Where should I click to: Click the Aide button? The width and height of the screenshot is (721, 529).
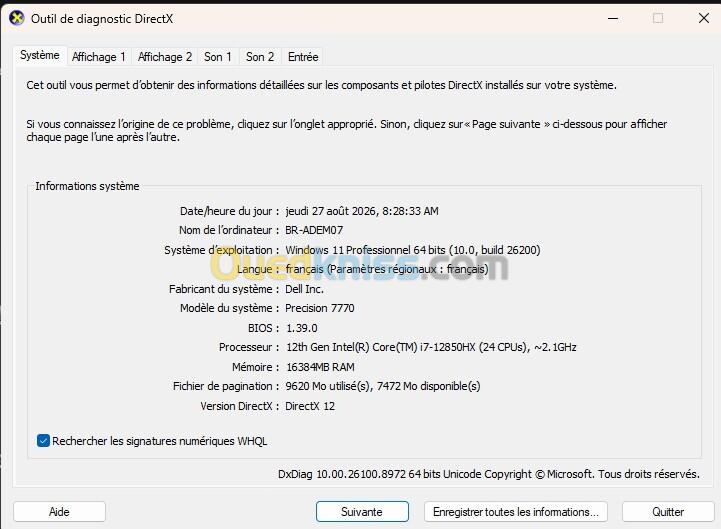[59, 512]
